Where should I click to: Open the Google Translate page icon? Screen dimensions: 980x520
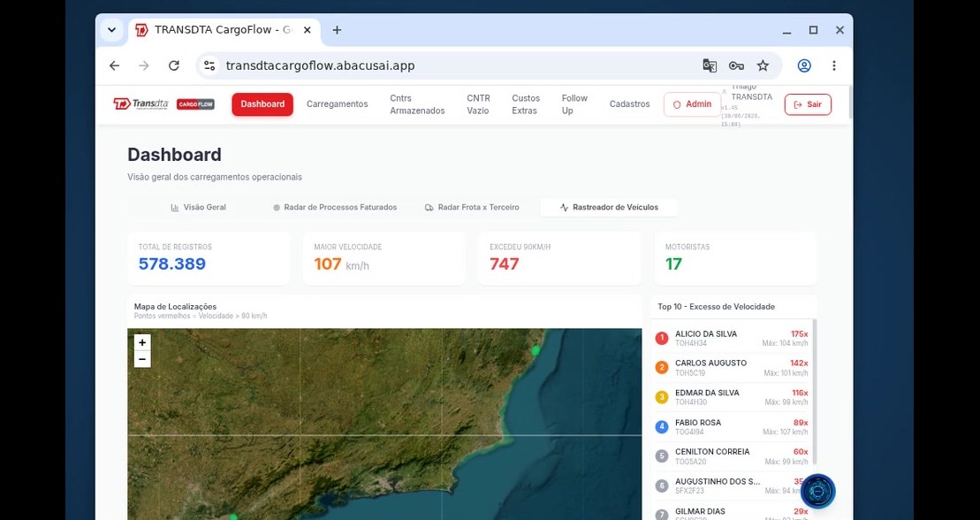point(710,65)
